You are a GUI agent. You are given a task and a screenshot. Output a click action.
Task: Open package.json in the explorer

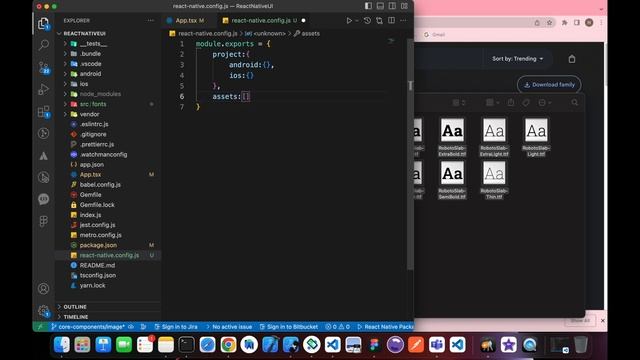click(x=98, y=245)
